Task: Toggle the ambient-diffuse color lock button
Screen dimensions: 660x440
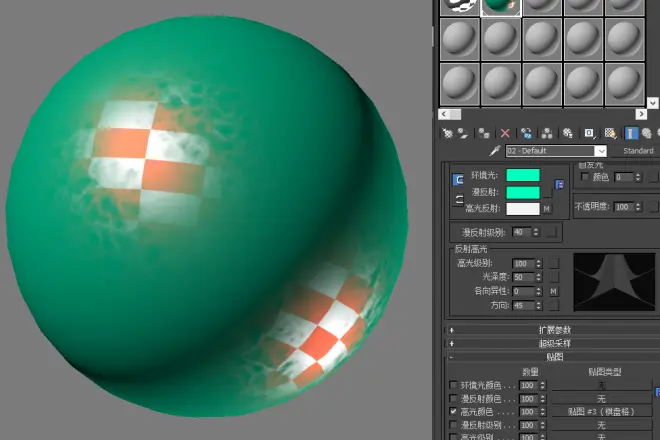Action: coord(458,180)
